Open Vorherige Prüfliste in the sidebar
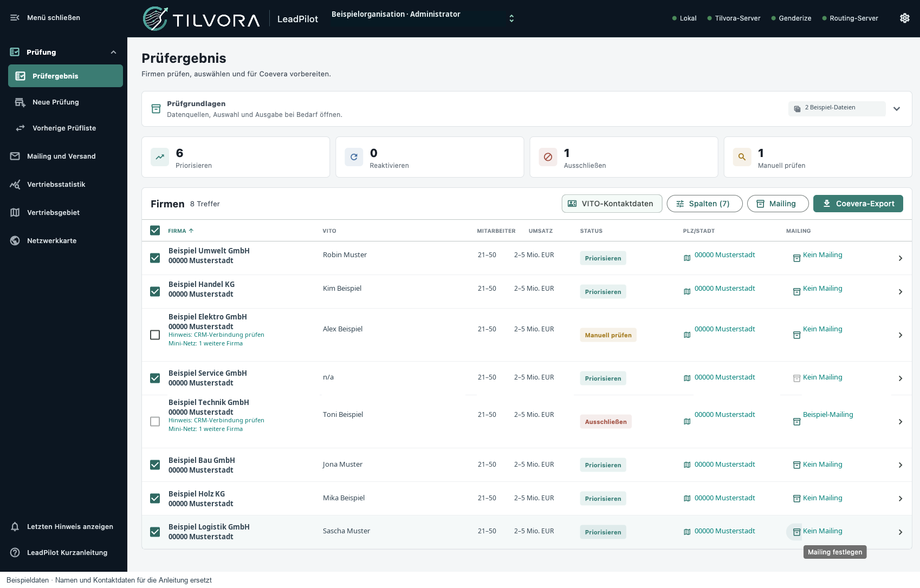This screenshot has width=920, height=588. point(66,128)
